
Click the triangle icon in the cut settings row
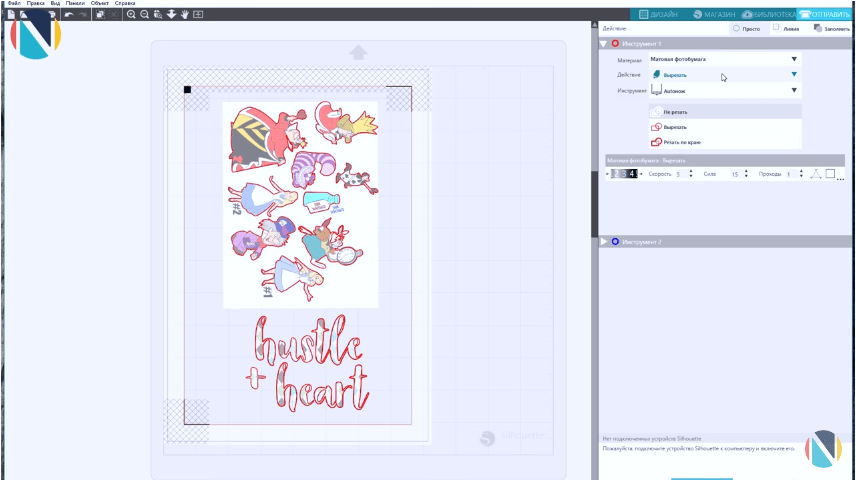coord(816,174)
